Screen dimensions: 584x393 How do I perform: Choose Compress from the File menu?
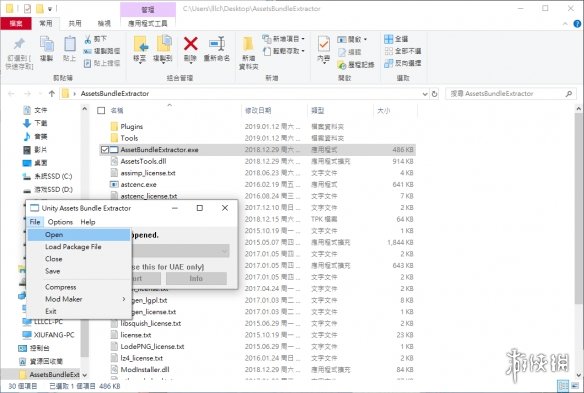[x=79, y=287]
